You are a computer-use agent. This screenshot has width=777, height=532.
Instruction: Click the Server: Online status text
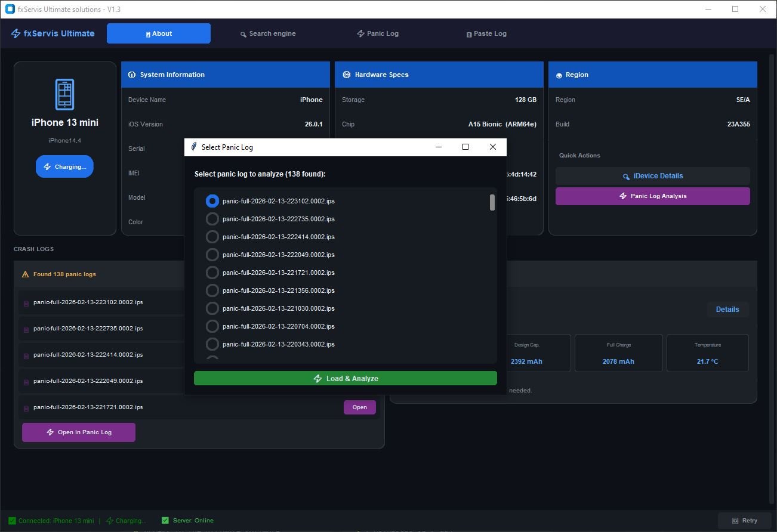193,520
